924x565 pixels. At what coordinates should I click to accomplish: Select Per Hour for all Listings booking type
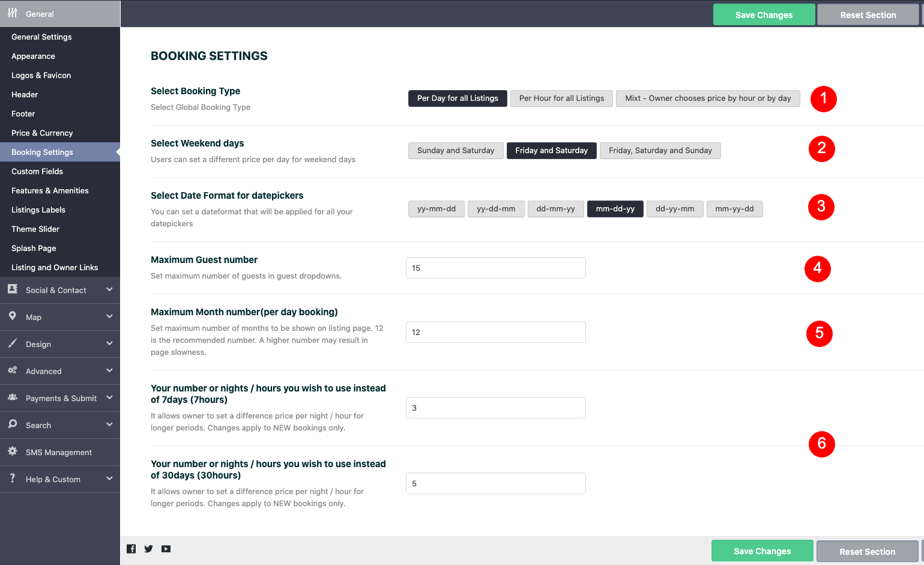tap(561, 98)
